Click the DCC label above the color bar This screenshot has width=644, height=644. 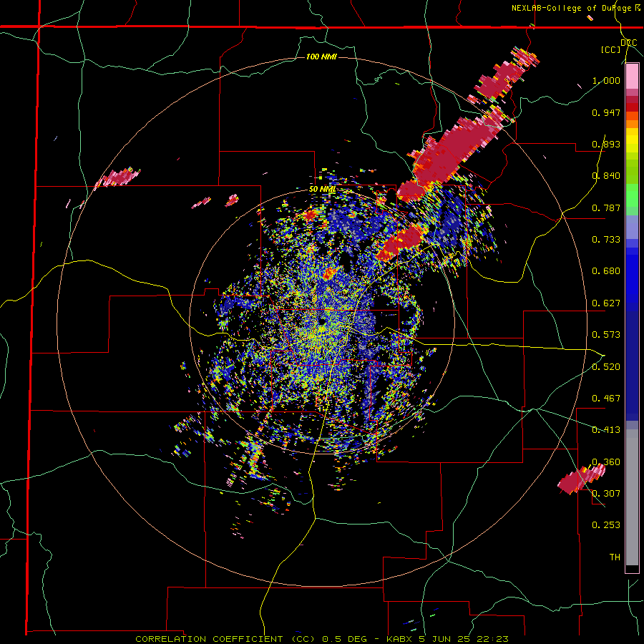628,43
